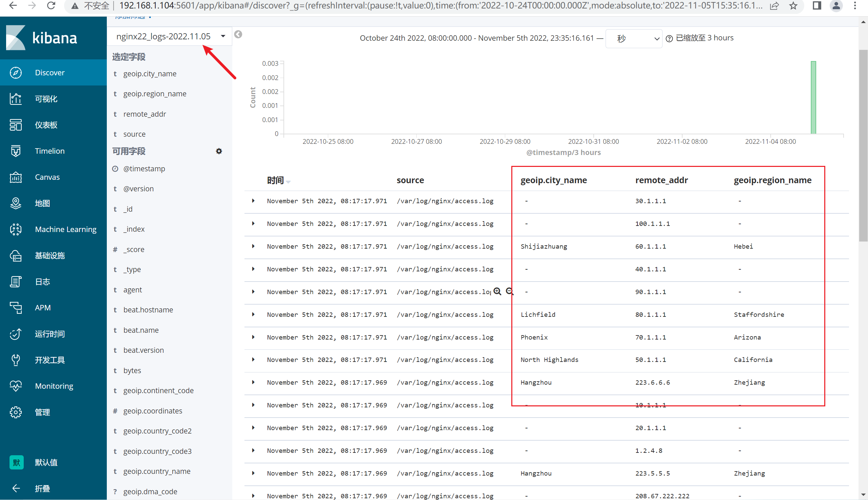Screen dimensions: 868x500
Task: Open the 地图 maps icon
Action: tap(16, 203)
